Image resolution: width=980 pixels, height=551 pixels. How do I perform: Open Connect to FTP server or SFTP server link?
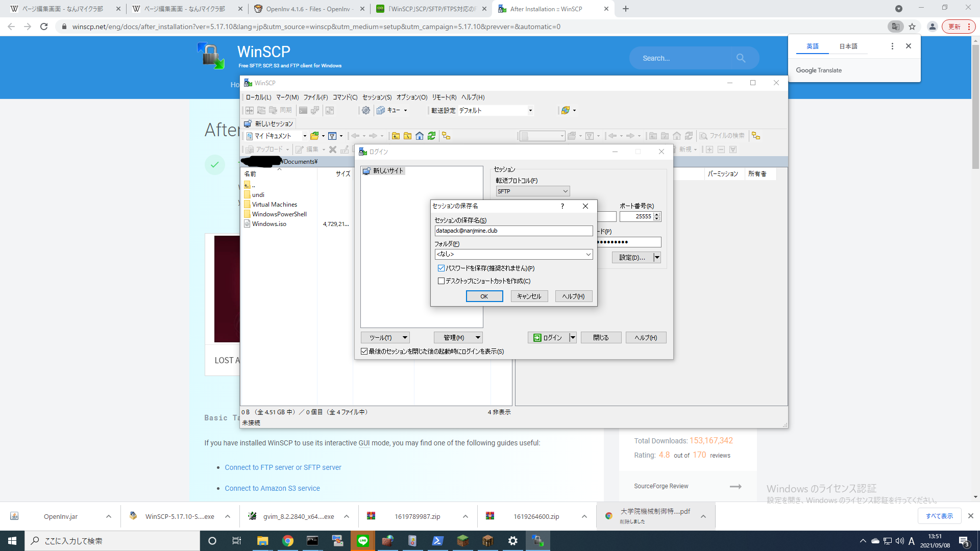pos(283,467)
